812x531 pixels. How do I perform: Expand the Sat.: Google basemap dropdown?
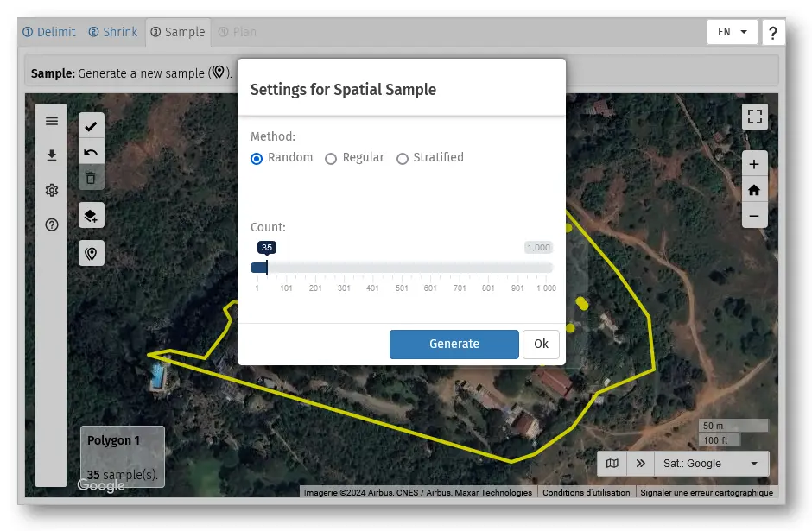click(711, 464)
